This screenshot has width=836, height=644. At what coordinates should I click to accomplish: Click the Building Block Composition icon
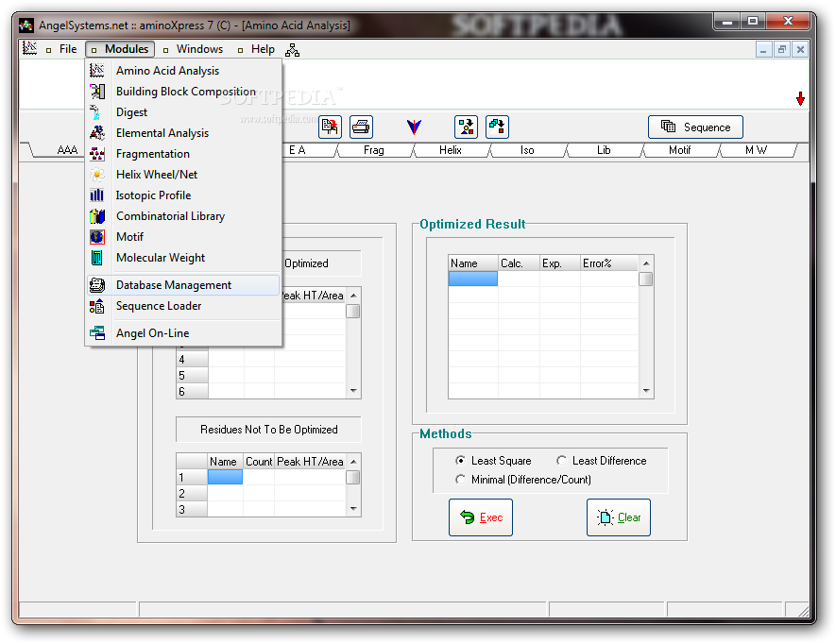point(97,92)
